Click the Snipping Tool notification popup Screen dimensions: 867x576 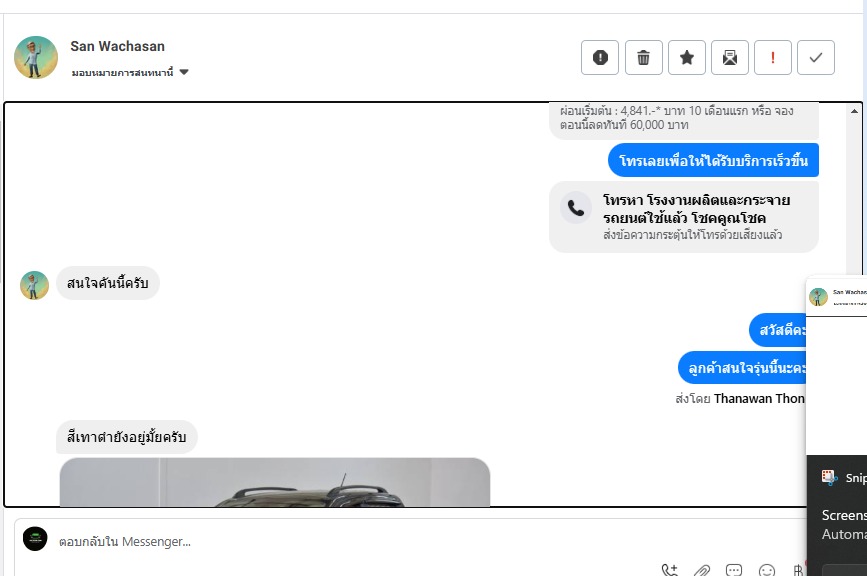[x=837, y=515]
